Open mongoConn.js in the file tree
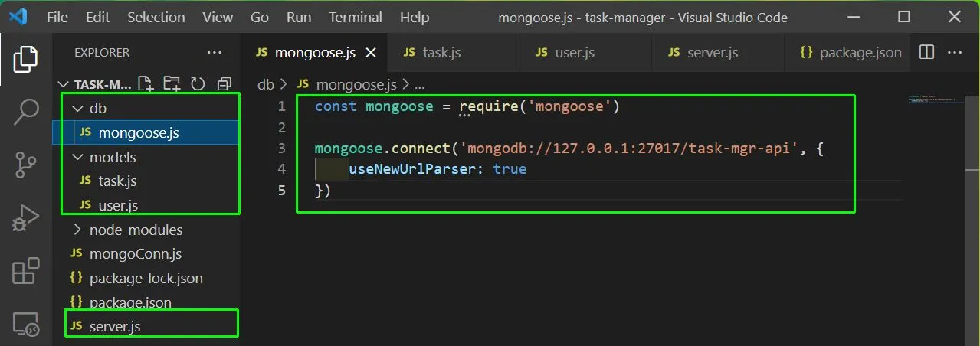This screenshot has width=980, height=346. 146,253
